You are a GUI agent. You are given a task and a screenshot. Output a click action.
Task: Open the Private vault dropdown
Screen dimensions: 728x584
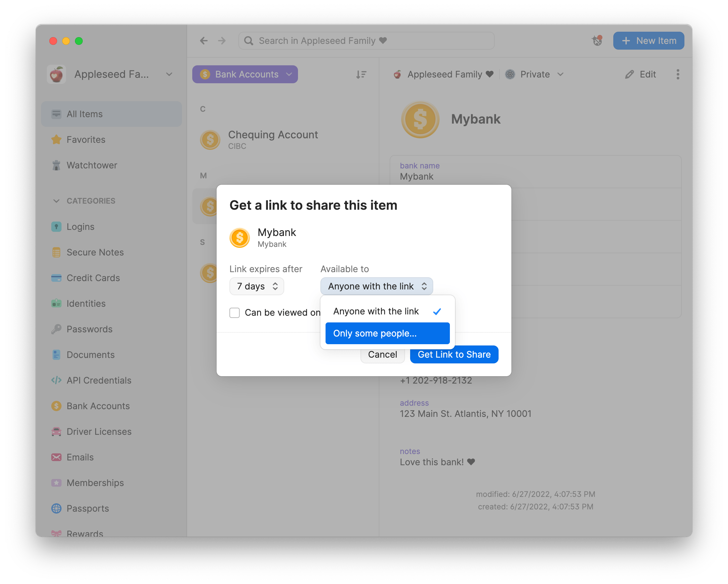pos(534,74)
